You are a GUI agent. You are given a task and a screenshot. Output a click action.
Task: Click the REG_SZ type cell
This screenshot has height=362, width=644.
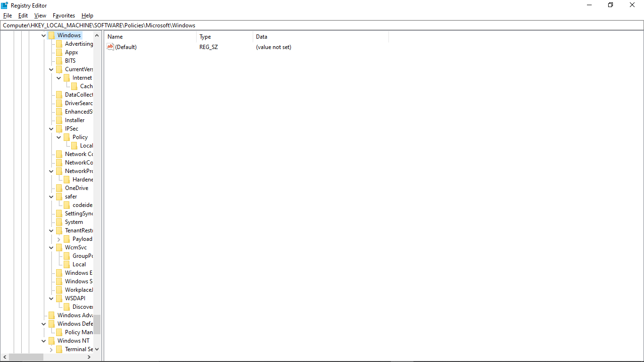pyautogui.click(x=208, y=47)
